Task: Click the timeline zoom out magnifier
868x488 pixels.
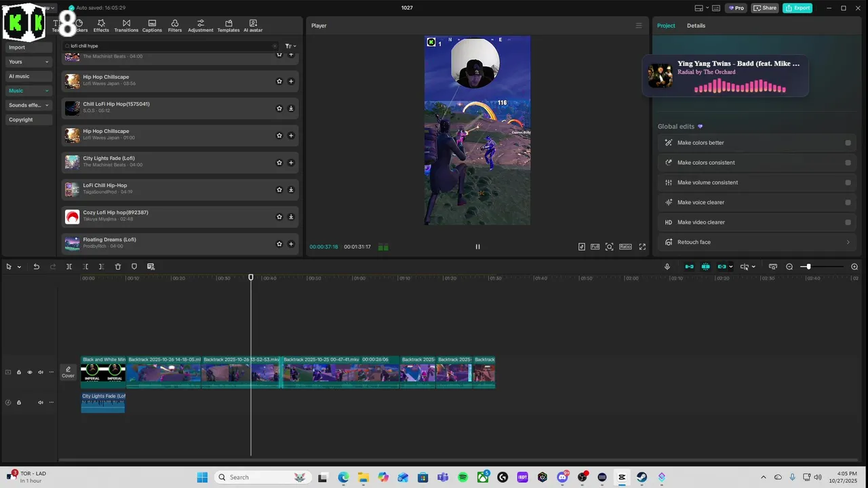Action: click(x=789, y=267)
